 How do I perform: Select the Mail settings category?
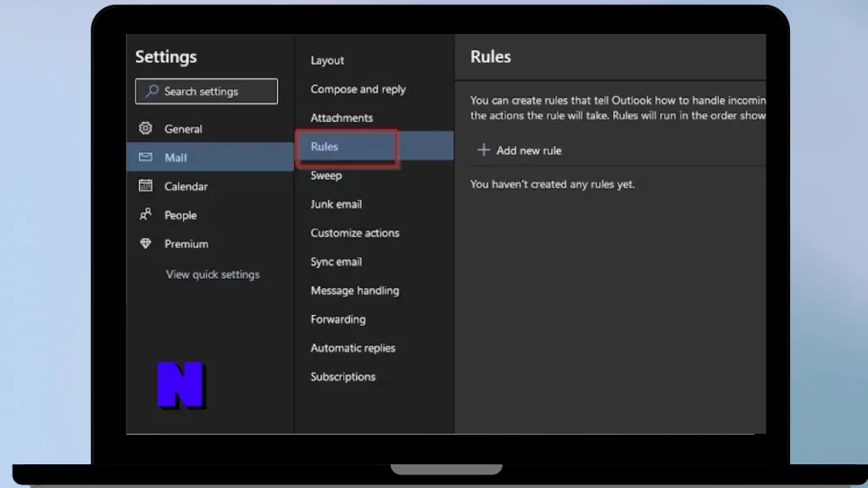click(210, 157)
